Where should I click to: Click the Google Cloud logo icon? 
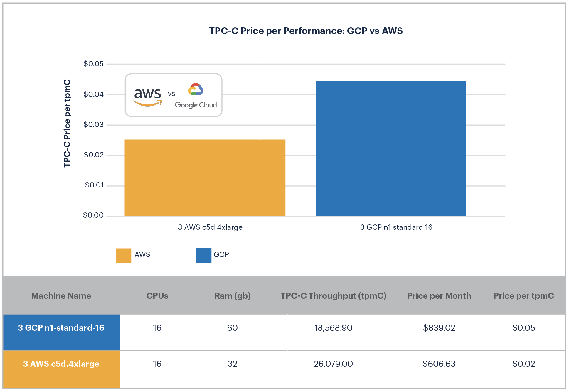(196, 89)
